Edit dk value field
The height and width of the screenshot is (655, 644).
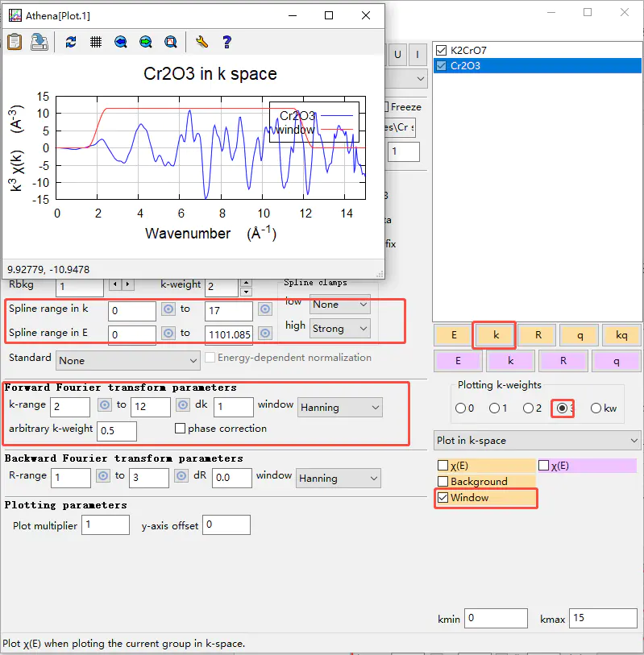click(x=233, y=406)
